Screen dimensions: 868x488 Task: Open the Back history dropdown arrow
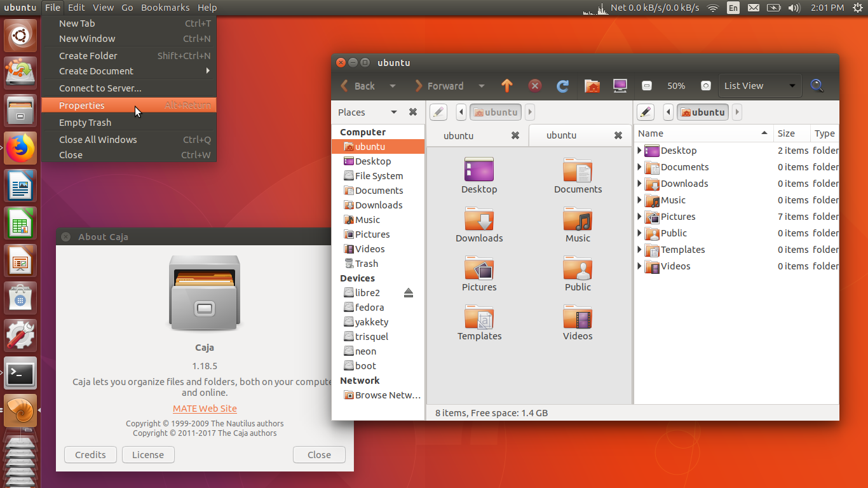point(393,86)
